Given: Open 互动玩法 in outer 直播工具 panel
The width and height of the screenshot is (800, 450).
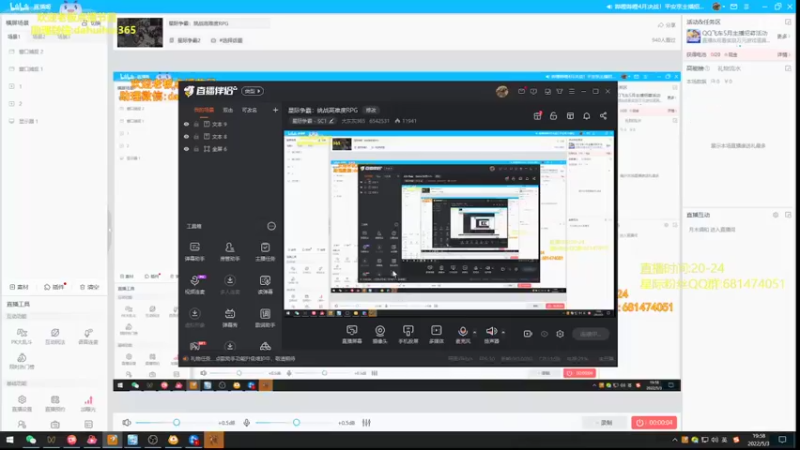Looking at the screenshot, I should click(x=55, y=336).
